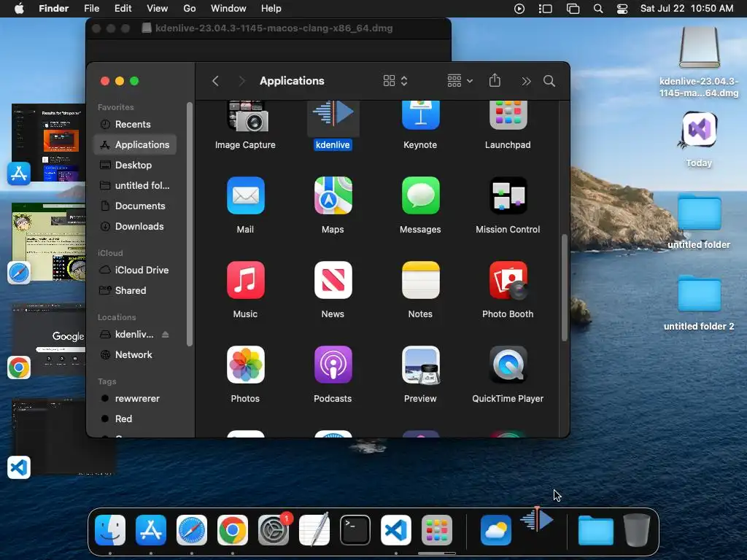Open the Podcasts app icon
This screenshot has width=747, height=560.
click(333, 365)
